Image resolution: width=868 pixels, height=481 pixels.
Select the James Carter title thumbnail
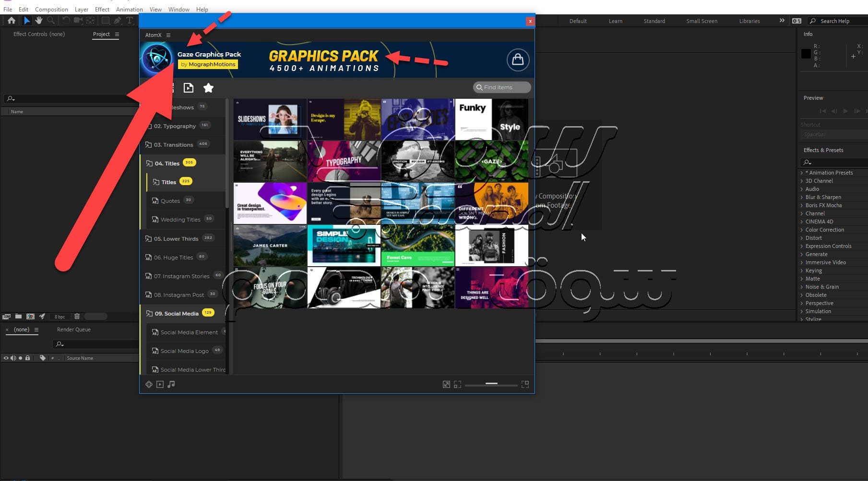tap(270, 246)
